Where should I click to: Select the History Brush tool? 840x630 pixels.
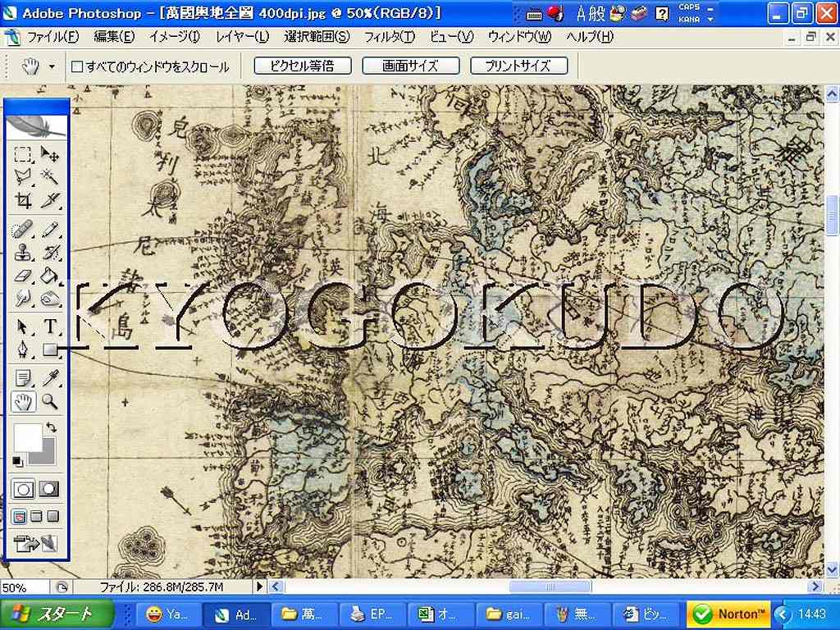(50, 253)
